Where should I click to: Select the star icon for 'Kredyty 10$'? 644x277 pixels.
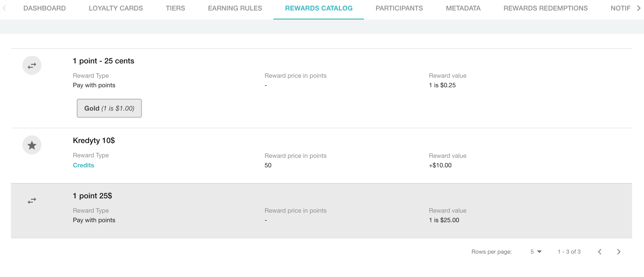pos(32,145)
